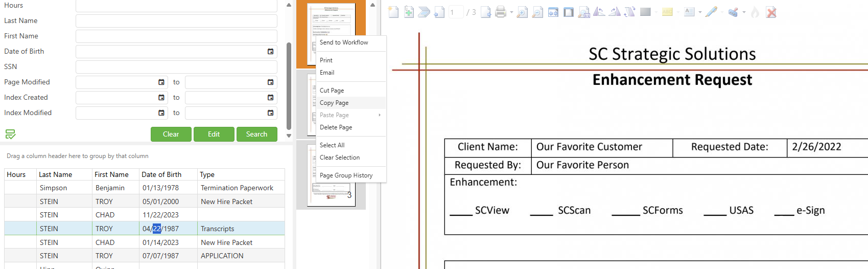The width and height of the screenshot is (868, 269).
Task: Open the Index Modified end date calendar
Action: pos(270,113)
